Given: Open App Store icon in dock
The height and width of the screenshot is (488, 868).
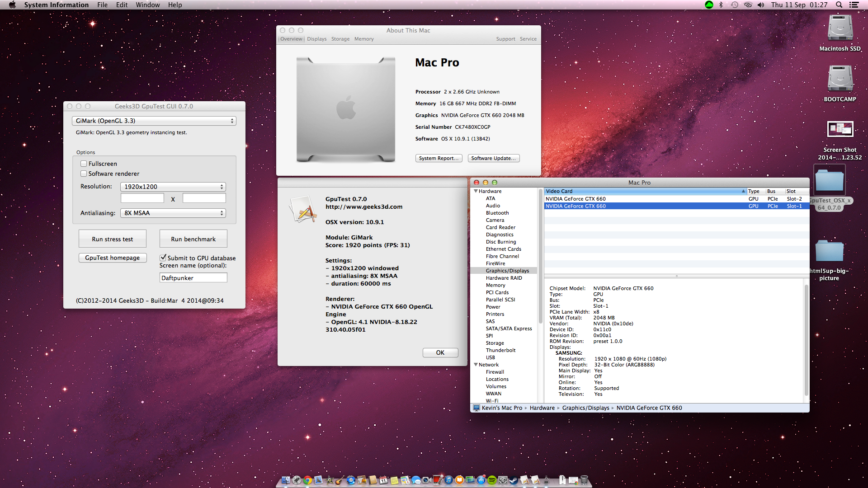Looking at the screenshot, I should [x=481, y=480].
